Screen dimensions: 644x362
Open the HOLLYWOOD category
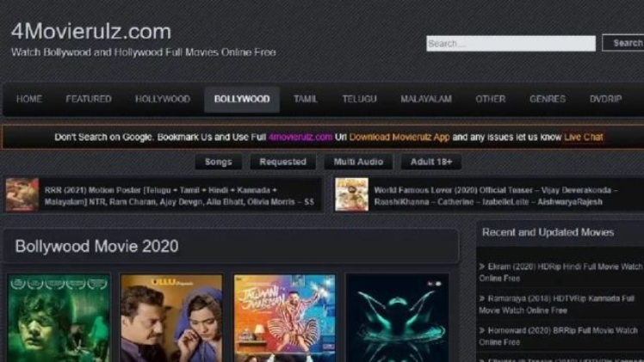coord(163,99)
